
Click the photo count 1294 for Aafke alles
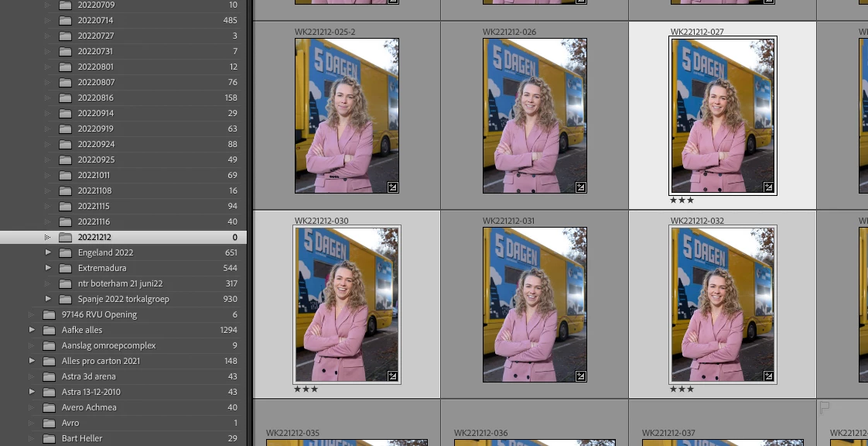point(228,330)
